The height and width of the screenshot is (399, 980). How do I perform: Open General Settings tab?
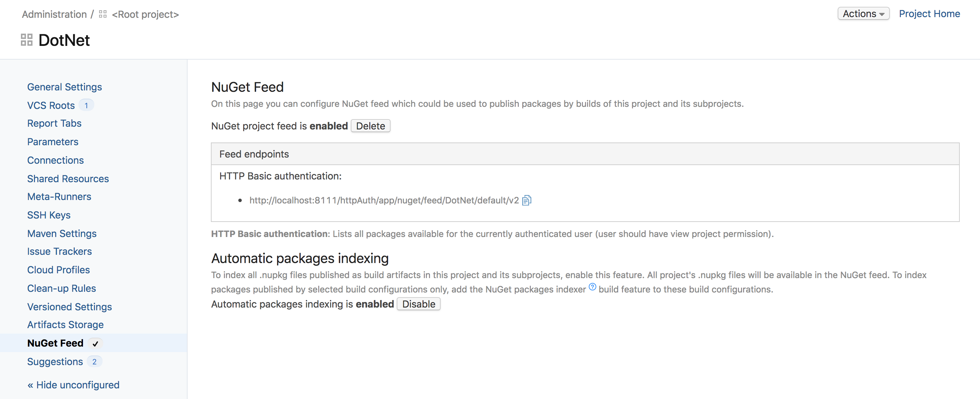click(64, 87)
